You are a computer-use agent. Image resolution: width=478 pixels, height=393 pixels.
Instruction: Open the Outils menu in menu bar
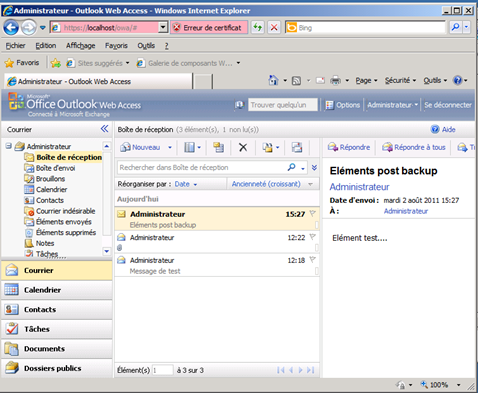tap(146, 46)
